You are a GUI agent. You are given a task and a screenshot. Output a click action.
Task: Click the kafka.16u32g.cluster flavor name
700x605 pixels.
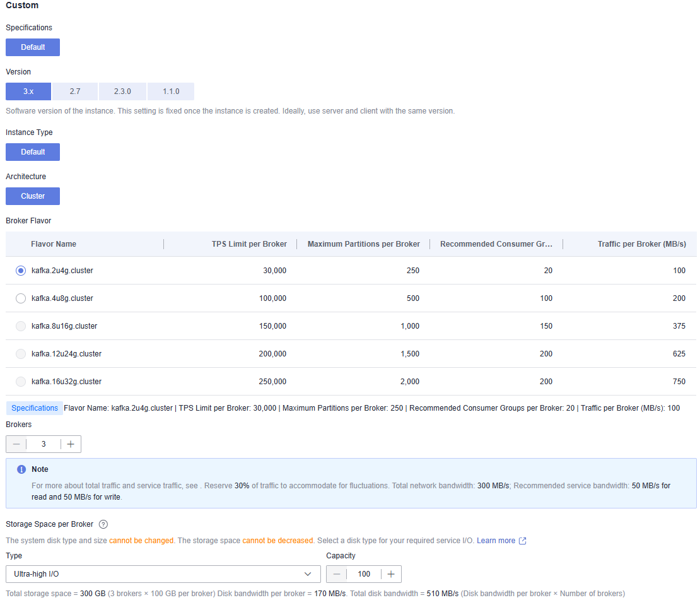tap(66, 382)
